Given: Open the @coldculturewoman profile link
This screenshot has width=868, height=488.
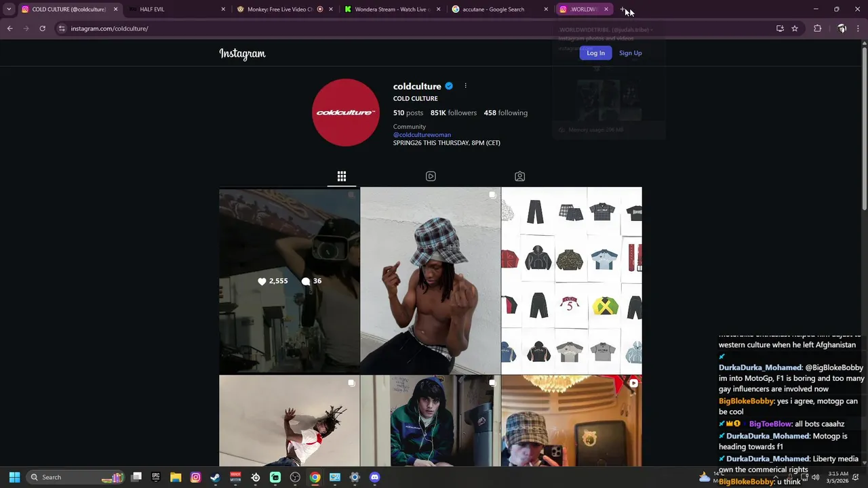Looking at the screenshot, I should pyautogui.click(x=422, y=135).
